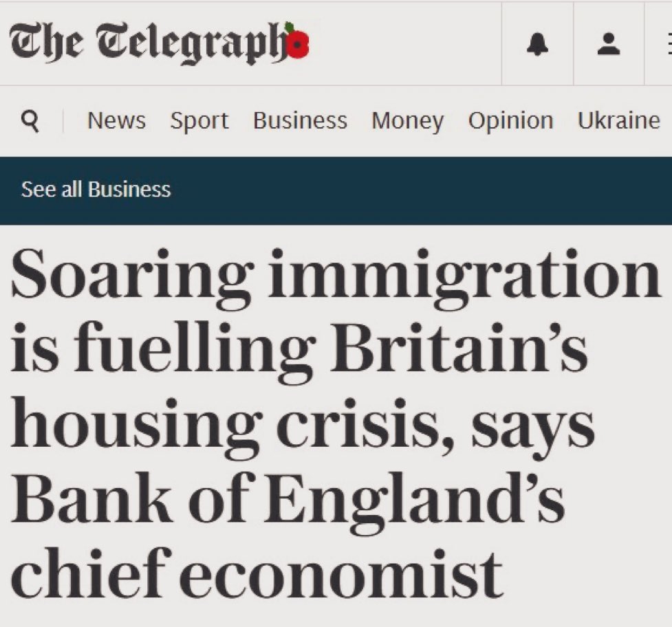Open notifications with the bell icon
Screen dimensions: 672x627
tap(537, 45)
